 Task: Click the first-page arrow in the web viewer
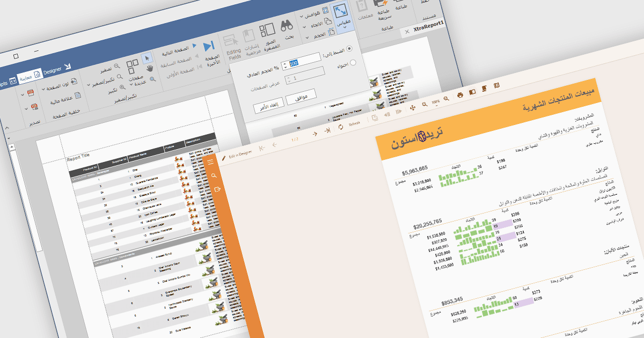tap(262, 148)
